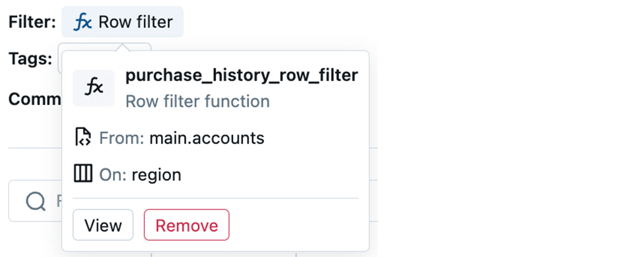The height and width of the screenshot is (257, 644).
Task: Click the 'On:' label in popover
Action: click(113, 175)
